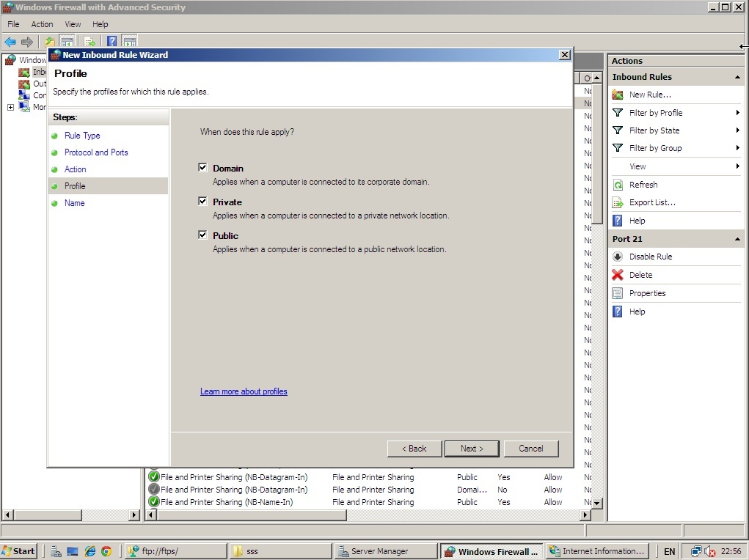Click the New Rule firewall icon in Actions
This screenshot has height=560, width=749.
[618, 95]
